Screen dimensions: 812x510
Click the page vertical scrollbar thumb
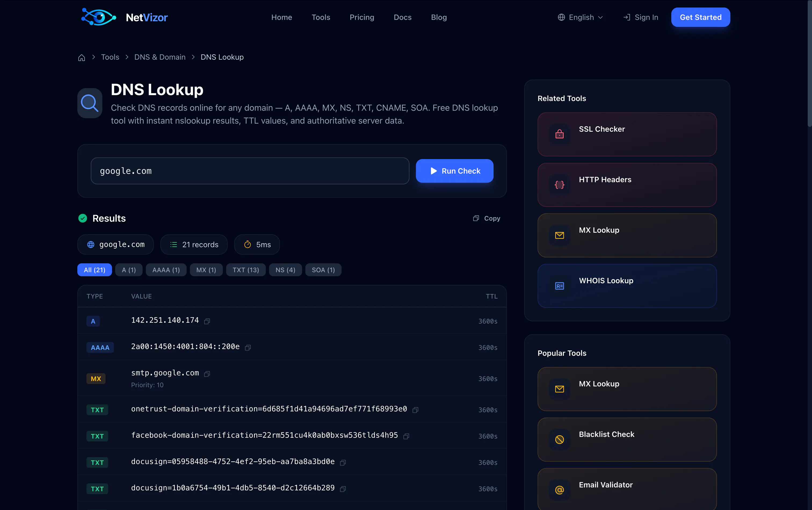point(809,64)
